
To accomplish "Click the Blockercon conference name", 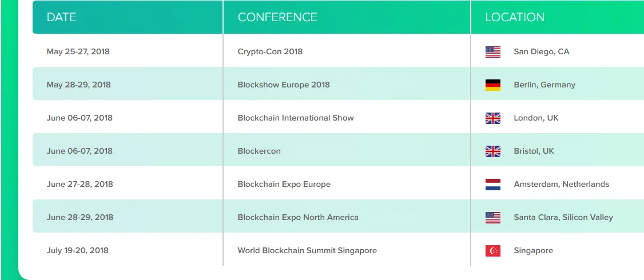I will [x=259, y=151].
